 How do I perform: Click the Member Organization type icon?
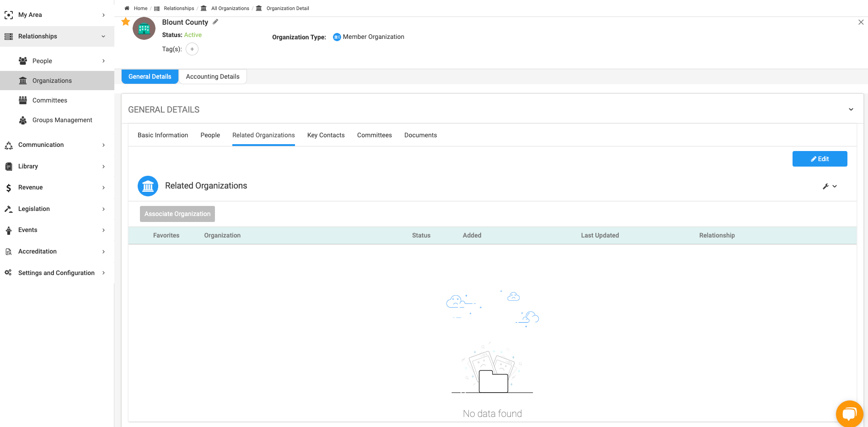337,37
